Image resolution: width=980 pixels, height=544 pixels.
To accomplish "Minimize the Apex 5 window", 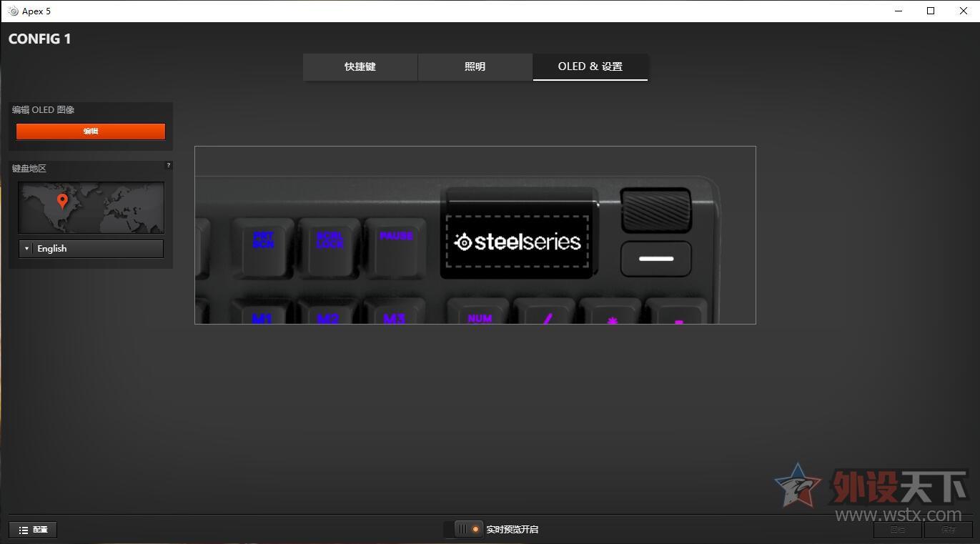I will tap(898, 11).
